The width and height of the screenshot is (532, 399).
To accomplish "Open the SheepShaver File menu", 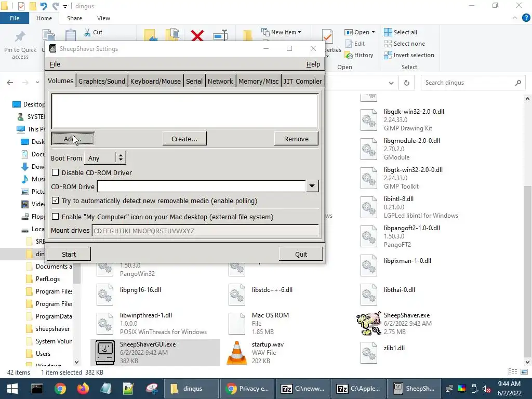I will coord(55,64).
